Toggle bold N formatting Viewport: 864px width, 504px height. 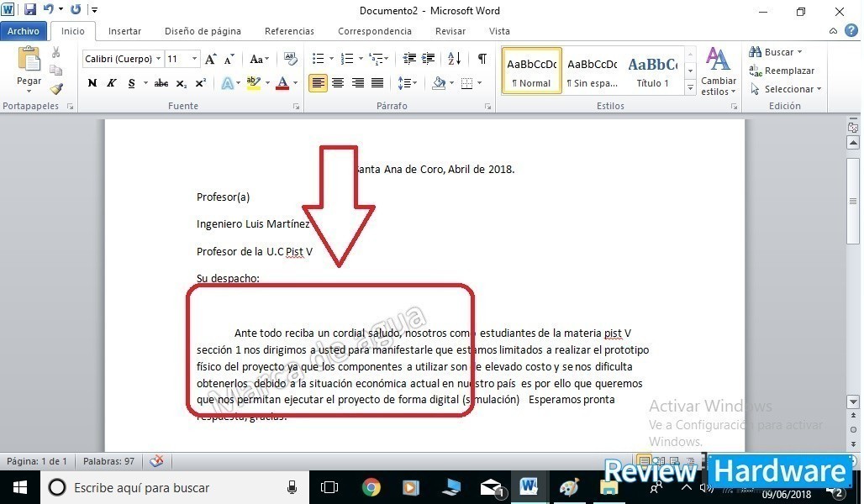92,83
